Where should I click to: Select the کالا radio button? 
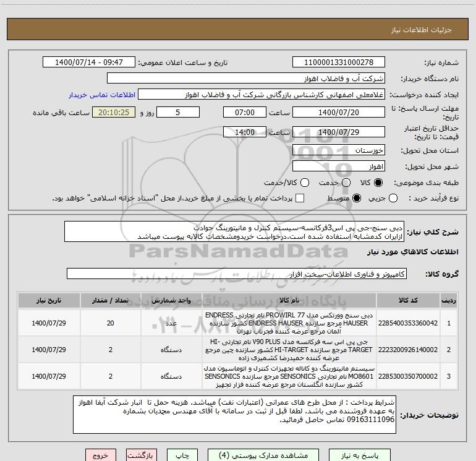(x=378, y=183)
